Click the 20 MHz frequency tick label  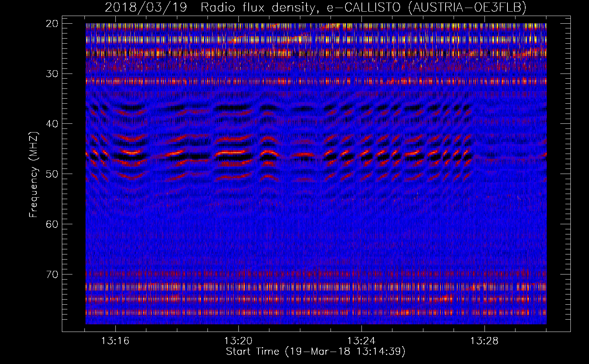(x=52, y=24)
